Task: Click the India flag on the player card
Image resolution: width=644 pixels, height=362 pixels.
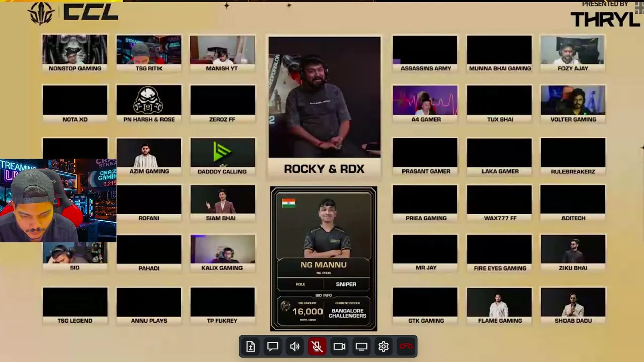Action: [x=289, y=203]
